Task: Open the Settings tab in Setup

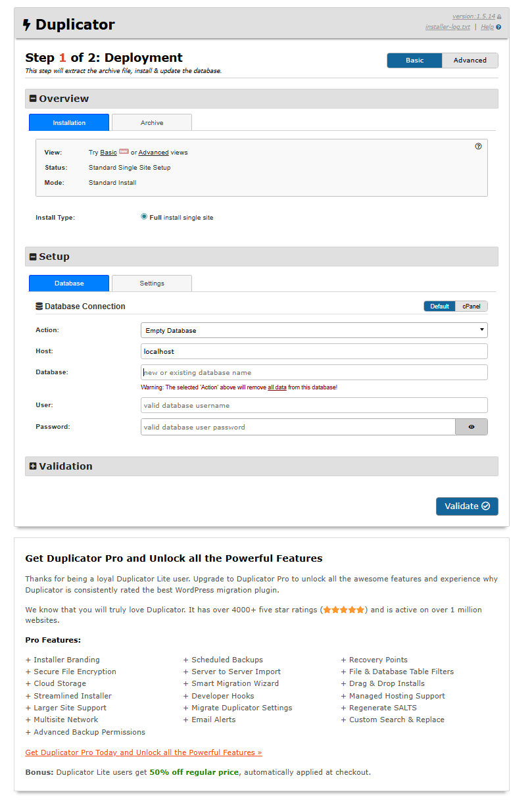Action: pos(151,283)
